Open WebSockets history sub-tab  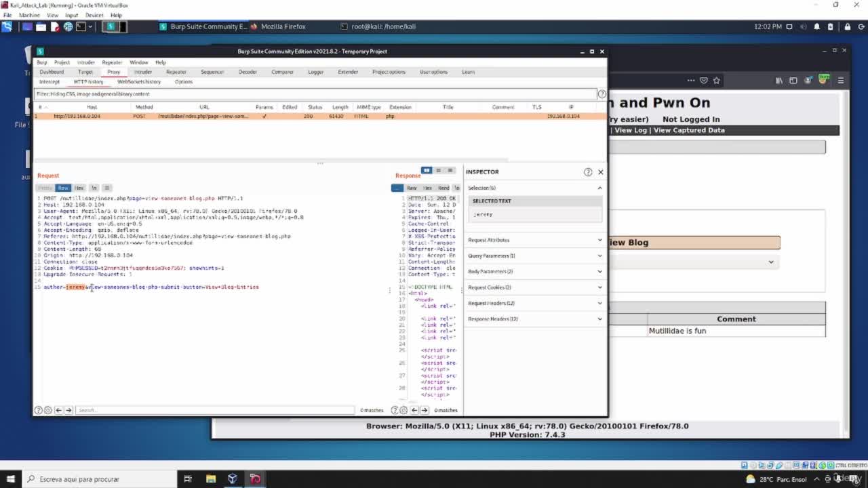pyautogui.click(x=139, y=82)
